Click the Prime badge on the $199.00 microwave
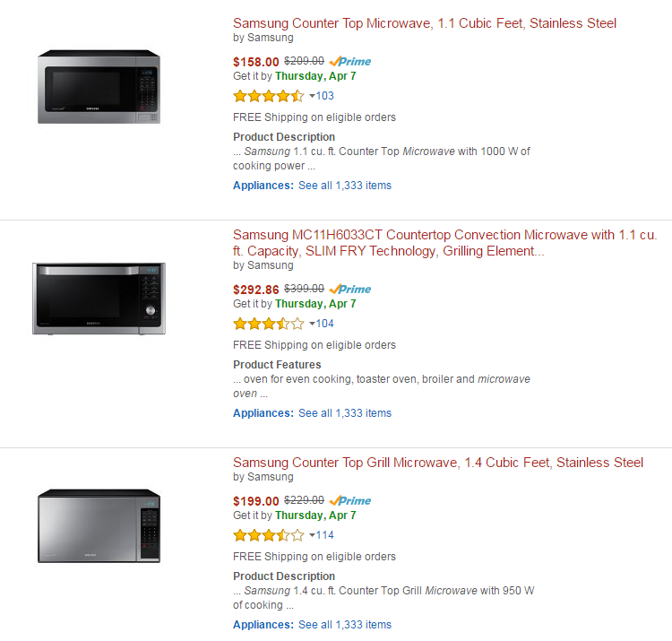Screen dimensions: 672x641 pyautogui.click(x=350, y=501)
